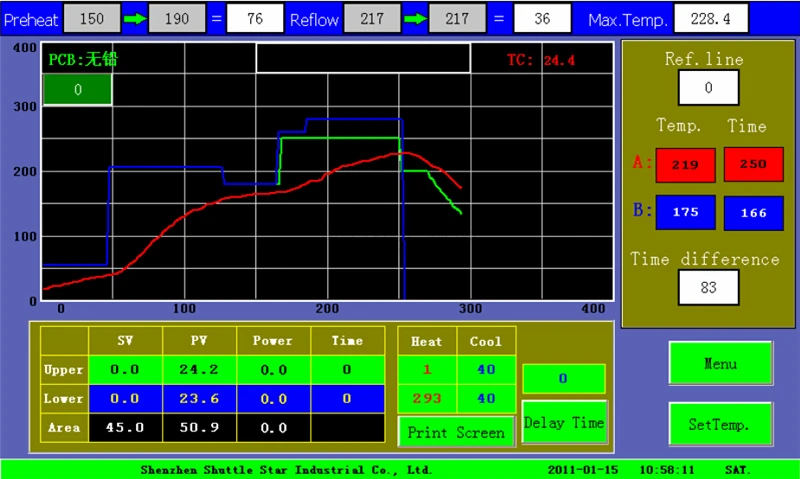Screen dimensions: 800x479
Task: Select the Preheat start temperature field 150
Action: click(92, 19)
